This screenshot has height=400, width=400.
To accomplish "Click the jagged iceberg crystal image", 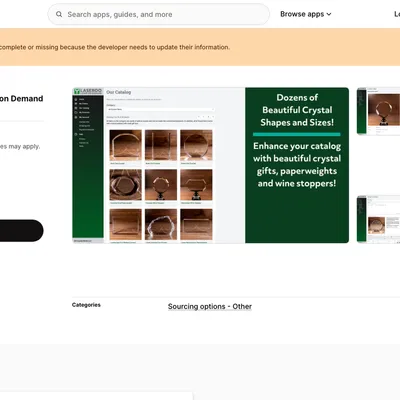I will click(x=161, y=224).
